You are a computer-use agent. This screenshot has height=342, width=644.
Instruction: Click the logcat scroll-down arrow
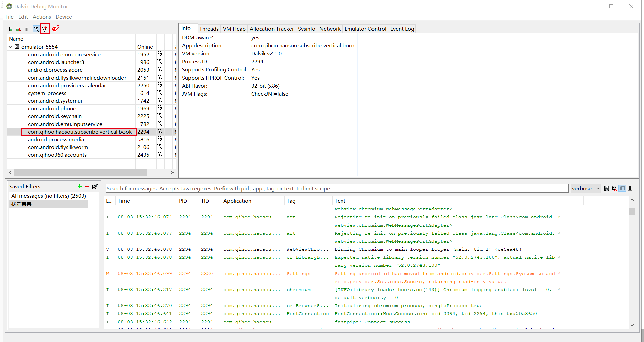[x=632, y=325]
